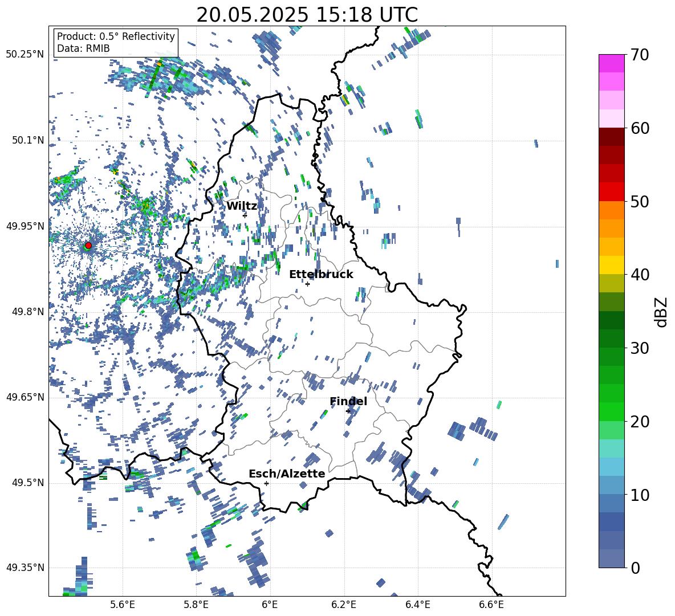Click the 30 colorbar tick label

tap(640, 348)
